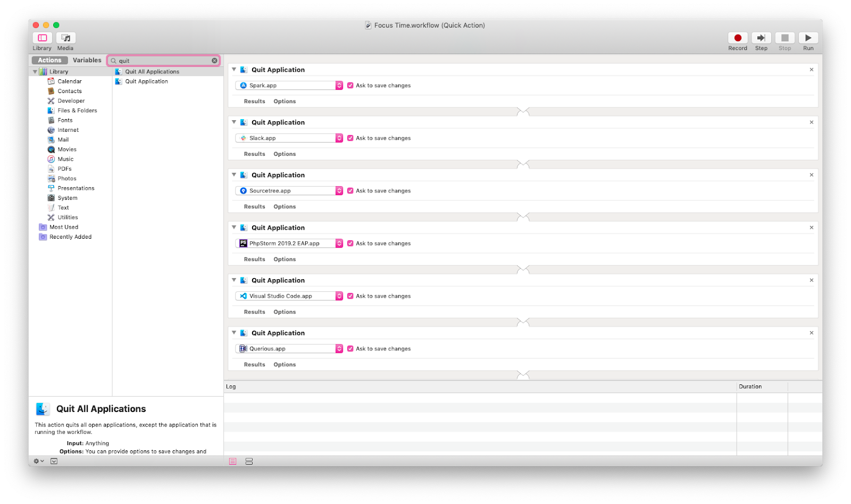
Task: Uncheck Ask to save changes for Sourcetree.app
Action: 350,190
